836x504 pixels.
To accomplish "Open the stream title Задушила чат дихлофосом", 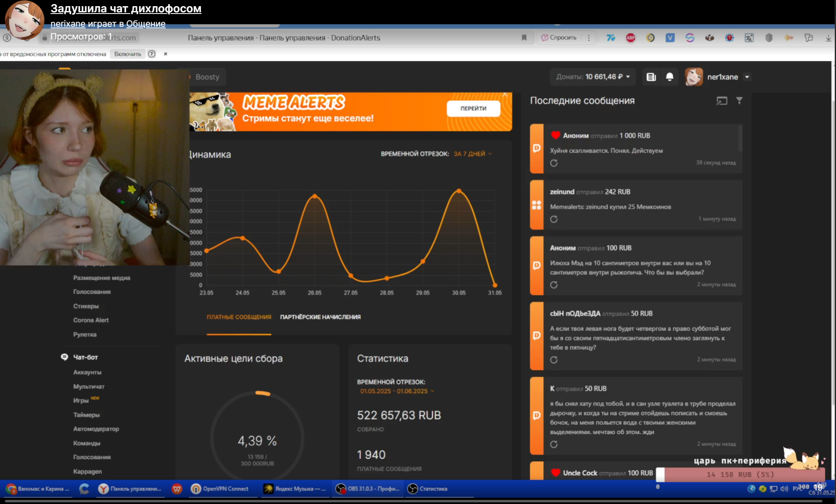I will tap(126, 9).
